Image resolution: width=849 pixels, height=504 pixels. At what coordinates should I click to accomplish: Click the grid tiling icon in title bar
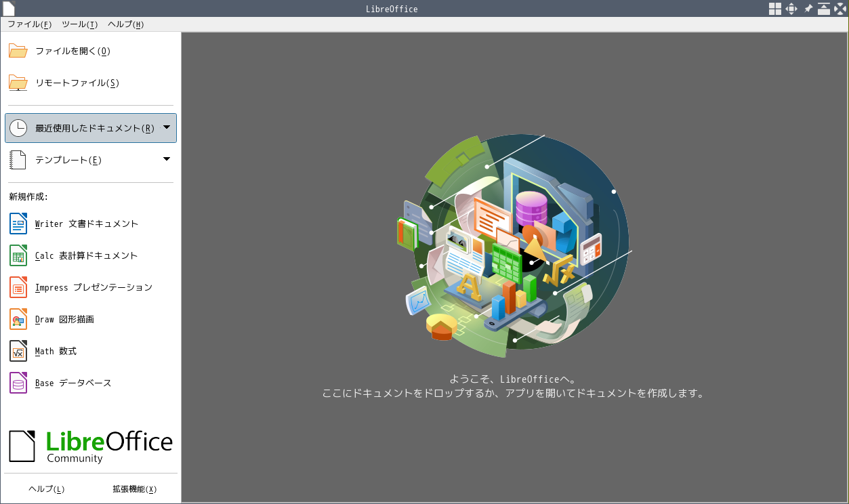click(774, 9)
